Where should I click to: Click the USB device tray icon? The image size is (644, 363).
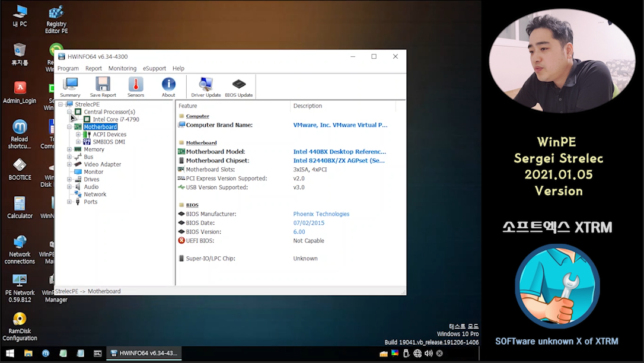(x=406, y=353)
